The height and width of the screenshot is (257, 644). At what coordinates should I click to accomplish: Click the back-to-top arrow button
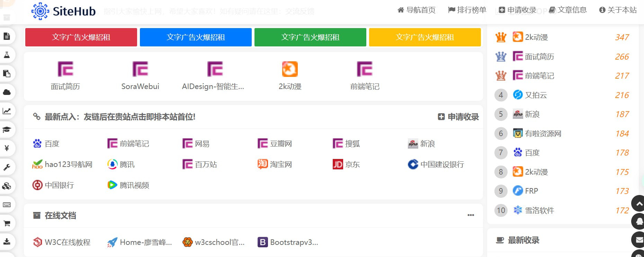[x=639, y=204]
